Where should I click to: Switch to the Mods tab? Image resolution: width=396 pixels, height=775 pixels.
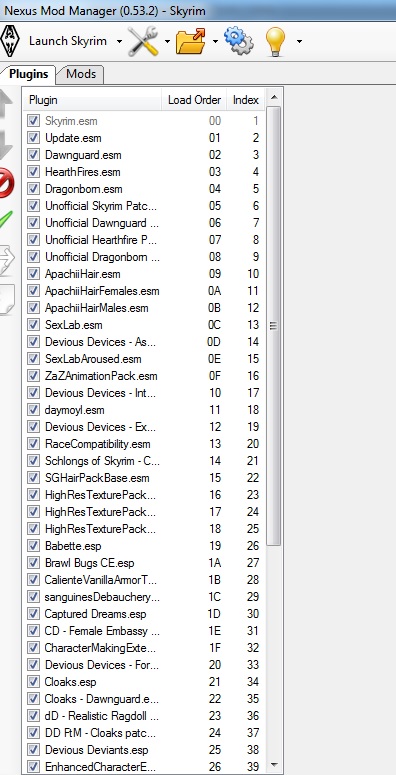(x=81, y=74)
